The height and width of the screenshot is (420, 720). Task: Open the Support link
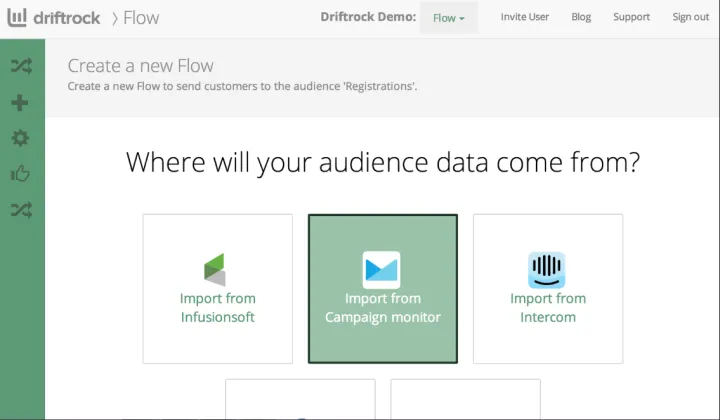tap(631, 17)
